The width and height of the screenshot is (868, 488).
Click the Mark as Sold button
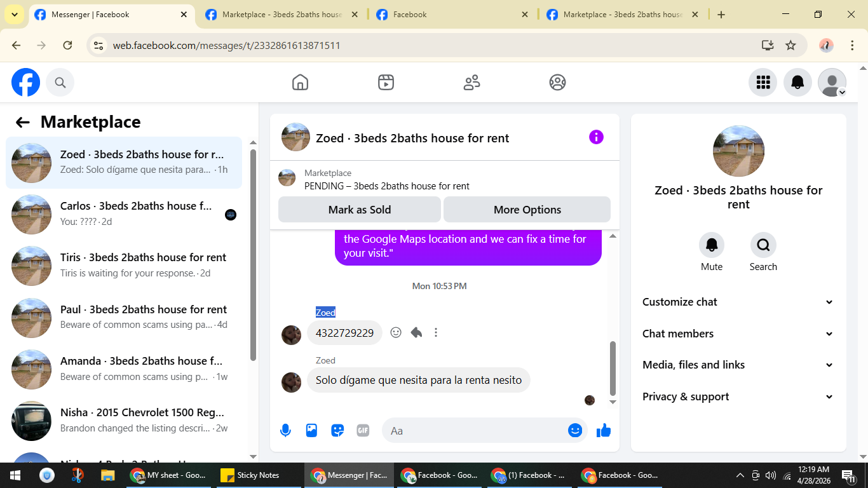click(x=360, y=210)
